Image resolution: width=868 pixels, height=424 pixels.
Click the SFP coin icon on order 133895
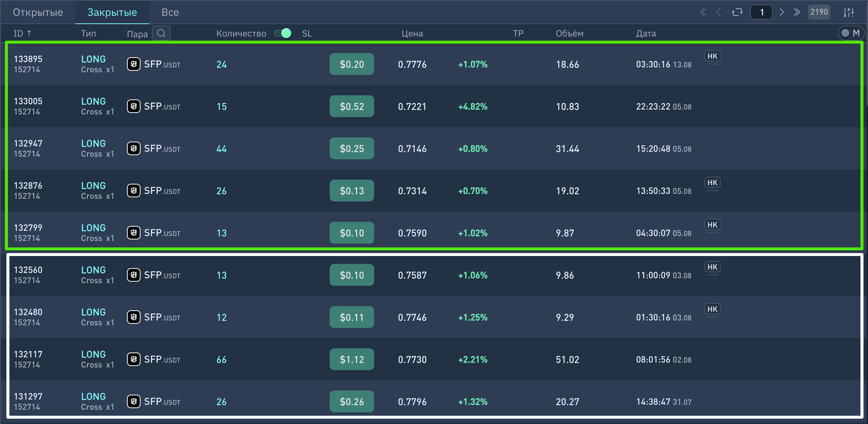point(134,64)
